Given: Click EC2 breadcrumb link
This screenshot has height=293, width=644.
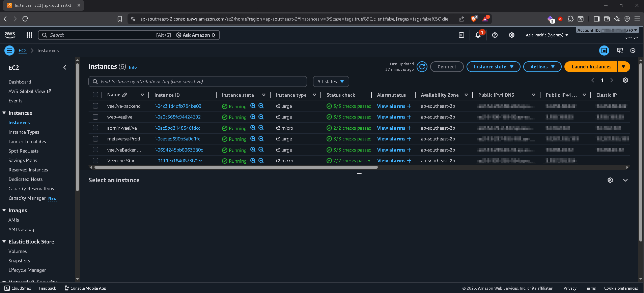Looking at the screenshot, I should pos(22,51).
